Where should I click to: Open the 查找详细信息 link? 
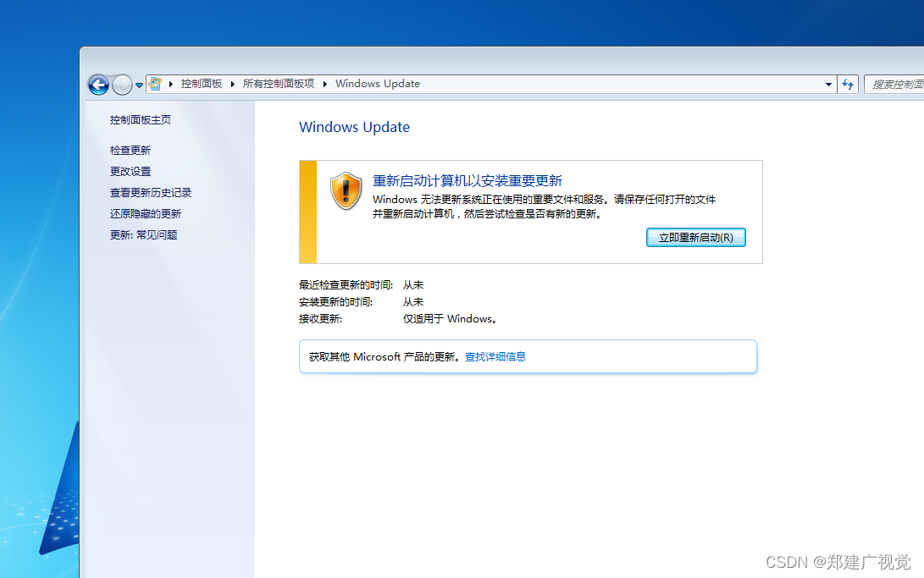coord(495,356)
